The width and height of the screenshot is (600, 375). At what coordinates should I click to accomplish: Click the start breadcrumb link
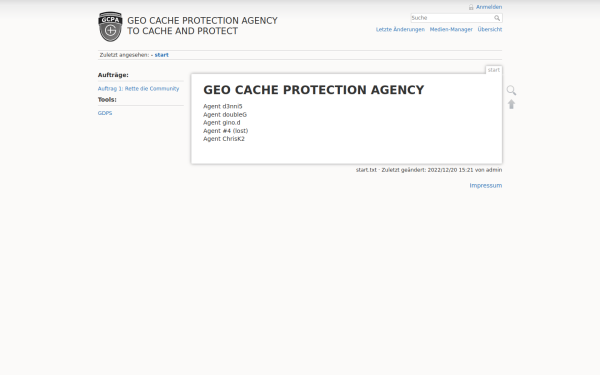point(161,55)
